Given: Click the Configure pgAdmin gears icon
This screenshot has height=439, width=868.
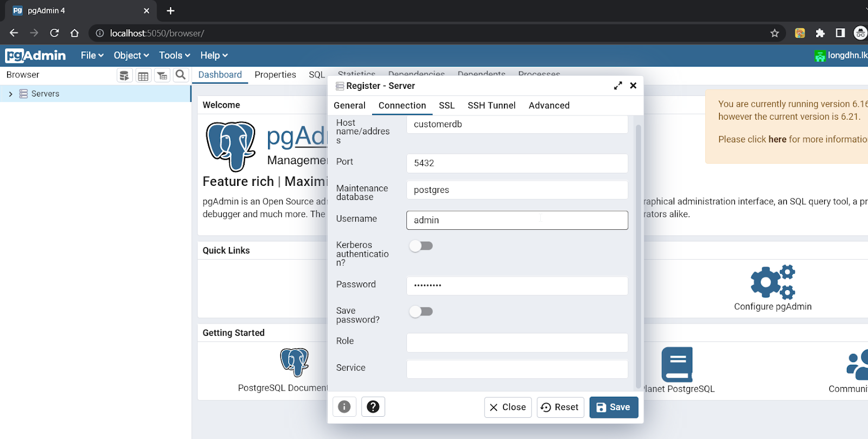Looking at the screenshot, I should (x=773, y=282).
